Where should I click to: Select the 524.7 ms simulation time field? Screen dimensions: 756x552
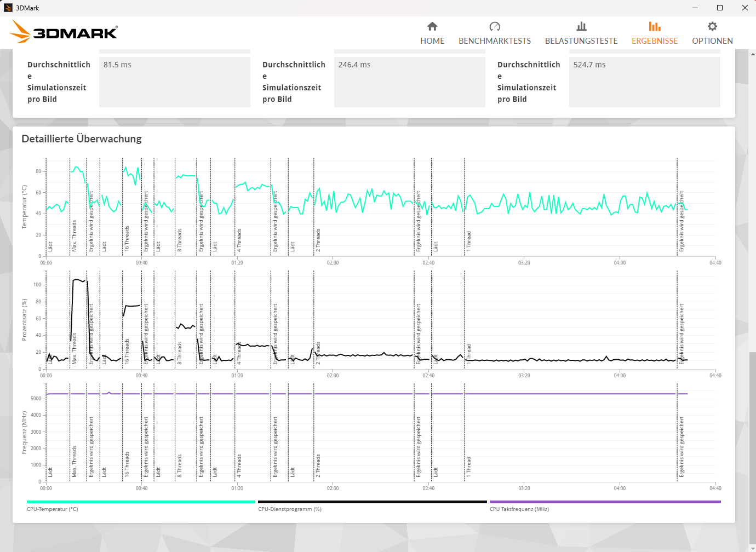coord(644,82)
